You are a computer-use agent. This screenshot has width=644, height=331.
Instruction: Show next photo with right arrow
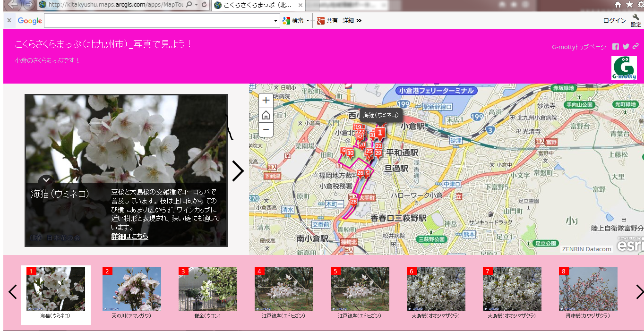click(x=238, y=171)
